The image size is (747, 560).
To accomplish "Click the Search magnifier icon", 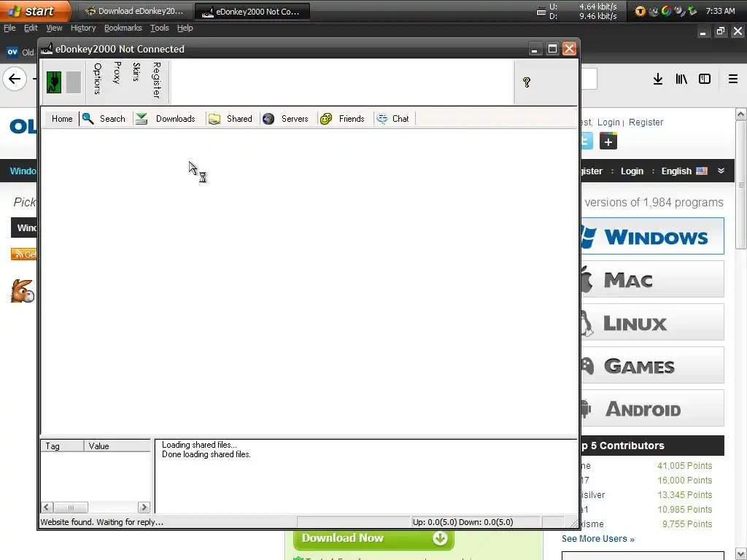I will (x=88, y=119).
